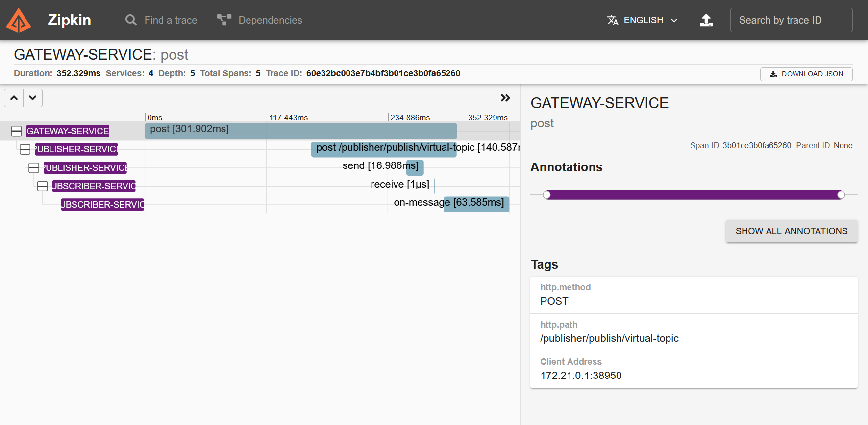Viewport: 868px width, 425px height.
Task: Click the Dependencies graph icon
Action: click(x=224, y=20)
